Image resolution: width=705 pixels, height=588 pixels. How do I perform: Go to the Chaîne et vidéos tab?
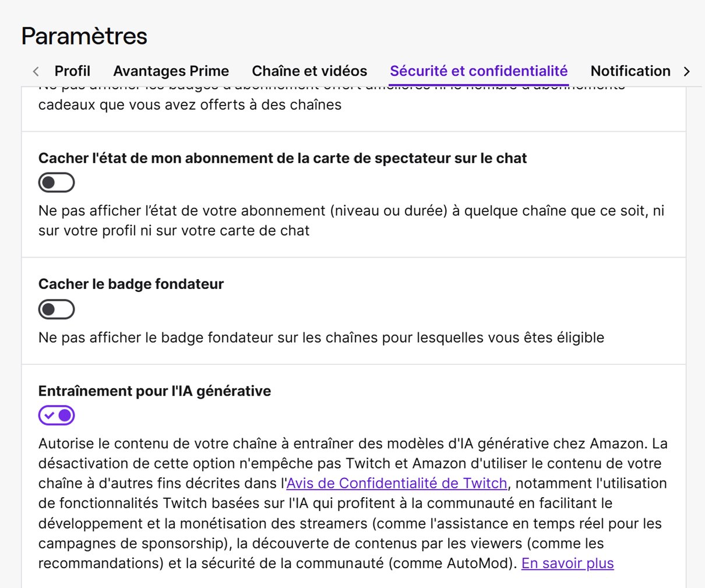tap(309, 71)
